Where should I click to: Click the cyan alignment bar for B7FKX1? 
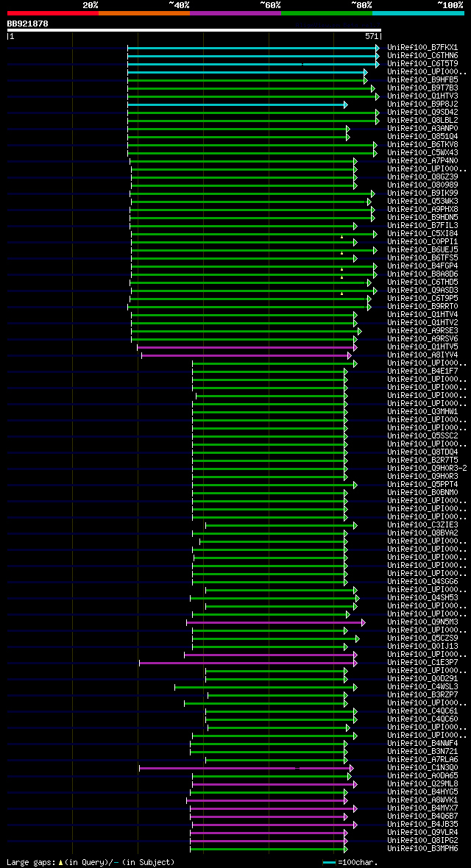coord(253,48)
